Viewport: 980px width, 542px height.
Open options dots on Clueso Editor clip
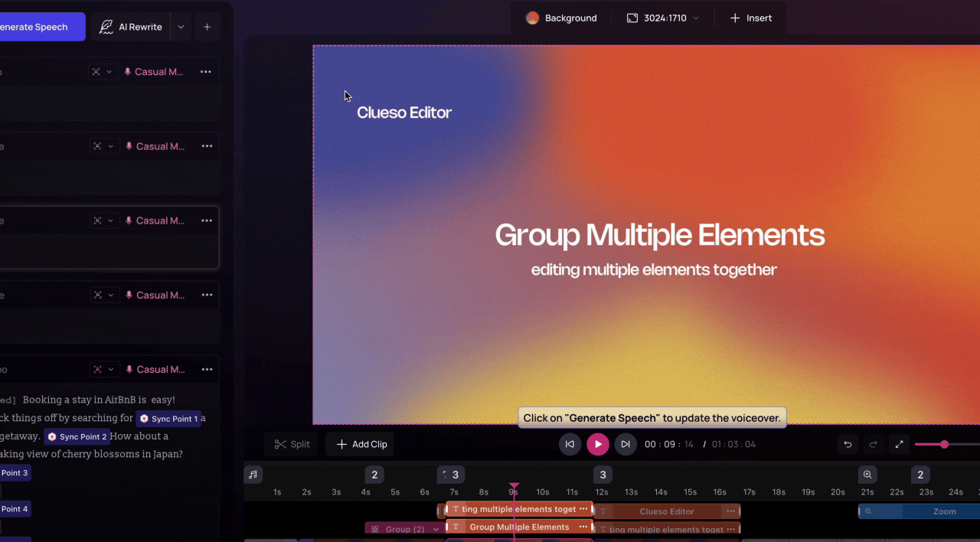point(730,511)
